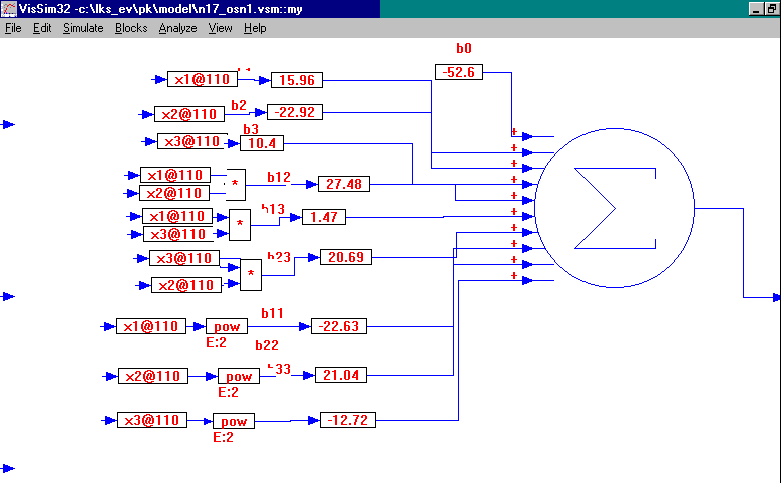This screenshot has height=483, width=781.
Task: Select the gain block -22.92
Action: (295, 112)
